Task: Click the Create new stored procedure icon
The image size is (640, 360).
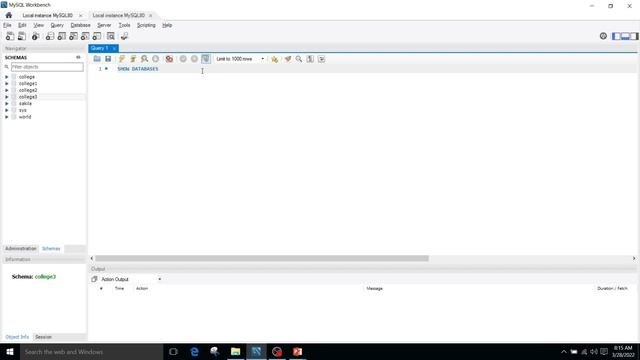Action: (x=85, y=36)
